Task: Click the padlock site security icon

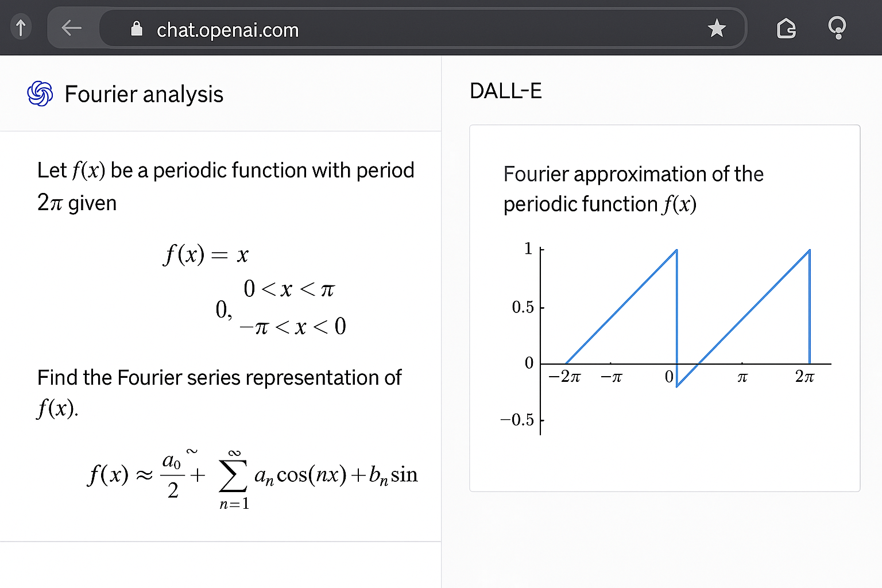Action: (137, 29)
